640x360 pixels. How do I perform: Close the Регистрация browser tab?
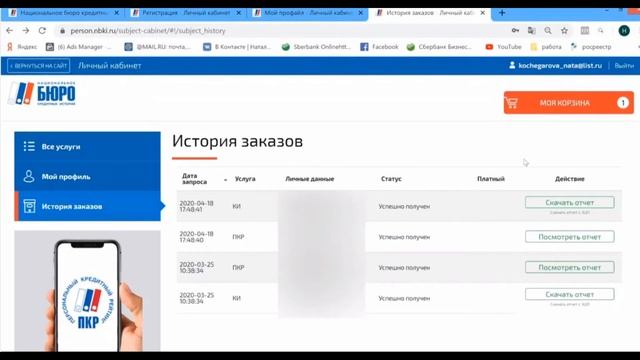239,13
